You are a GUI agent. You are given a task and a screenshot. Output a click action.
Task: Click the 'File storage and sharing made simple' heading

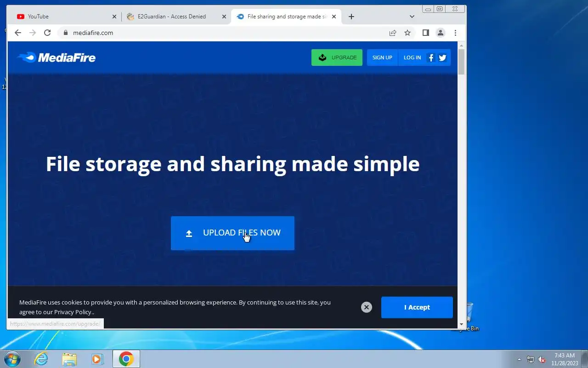232,164
